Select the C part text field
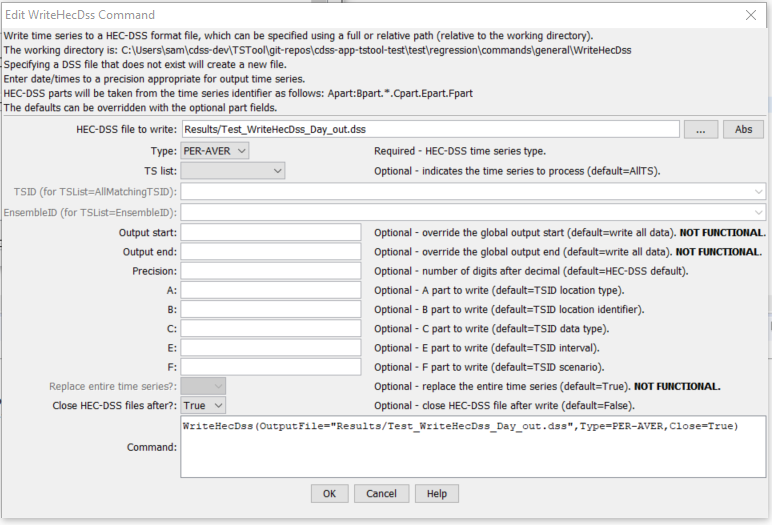The height and width of the screenshot is (525, 772). click(270, 329)
